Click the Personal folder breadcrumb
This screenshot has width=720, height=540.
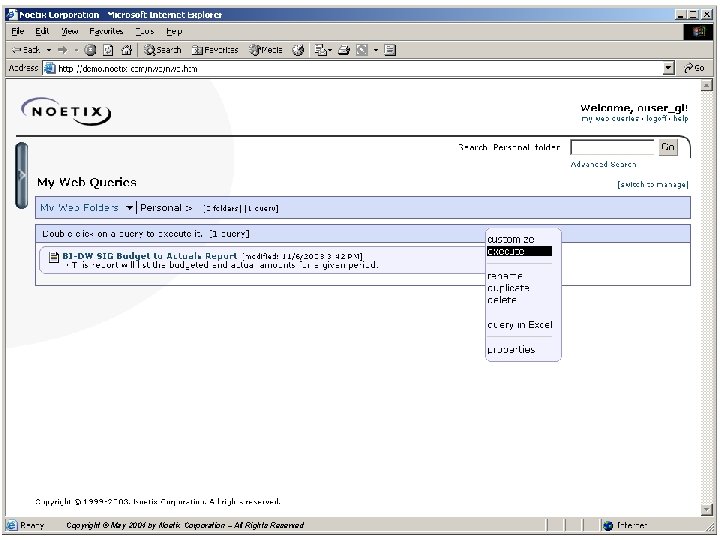click(161, 208)
